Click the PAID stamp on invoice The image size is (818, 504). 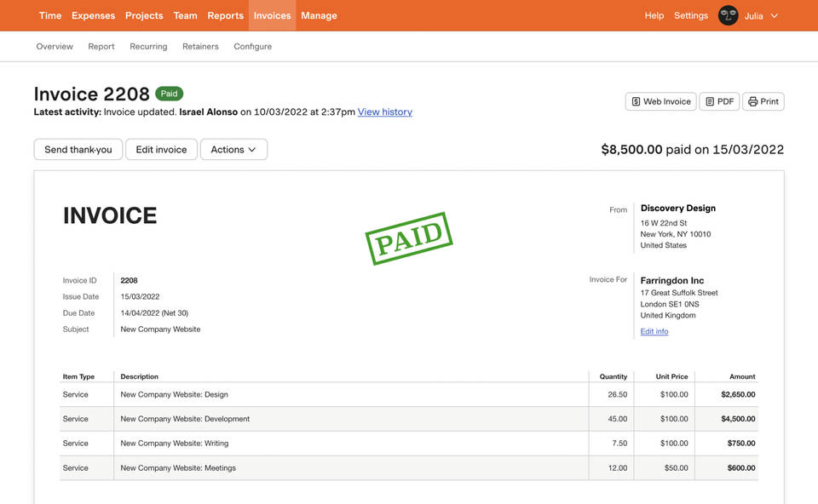(409, 238)
